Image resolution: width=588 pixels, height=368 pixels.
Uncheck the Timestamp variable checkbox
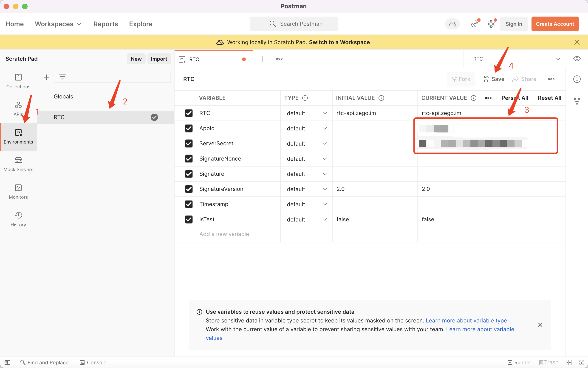(189, 204)
